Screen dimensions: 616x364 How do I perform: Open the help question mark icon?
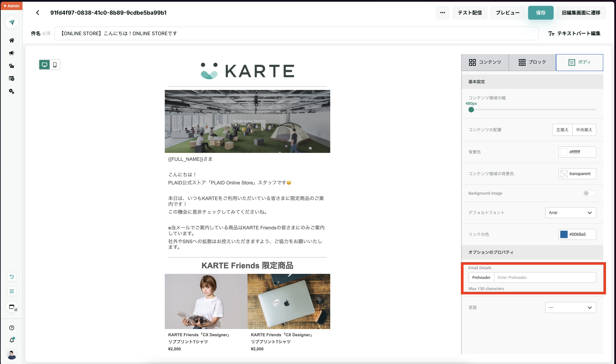pyautogui.click(x=12, y=328)
